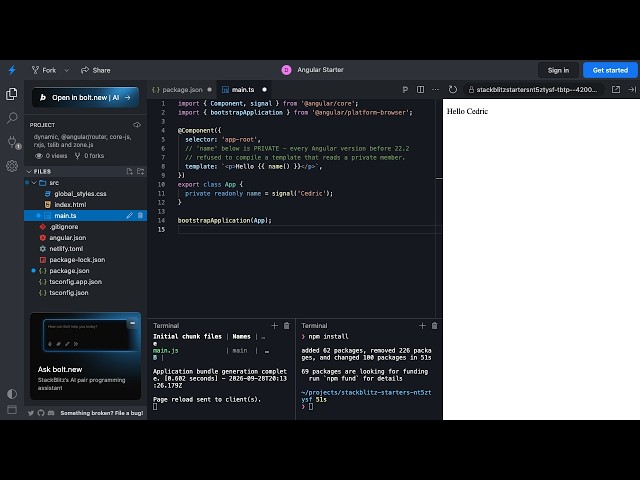
Task: Click the 0 views count
Action: pyautogui.click(x=52, y=156)
